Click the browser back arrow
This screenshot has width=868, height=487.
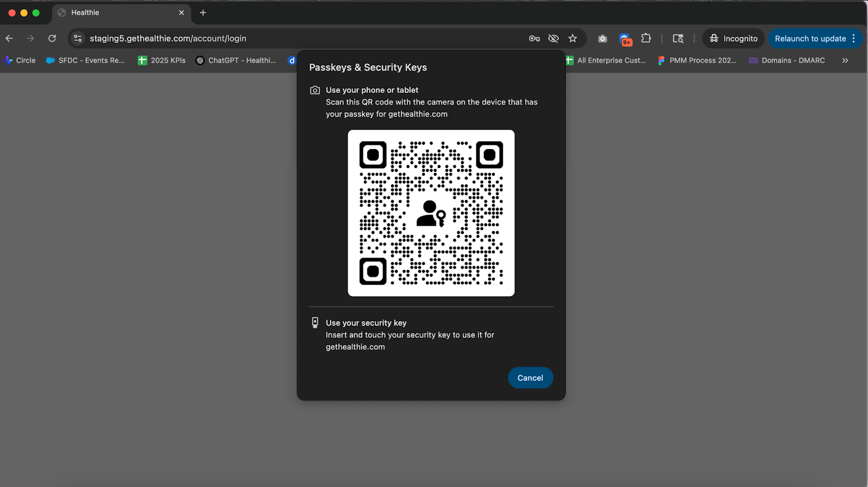pos(9,39)
